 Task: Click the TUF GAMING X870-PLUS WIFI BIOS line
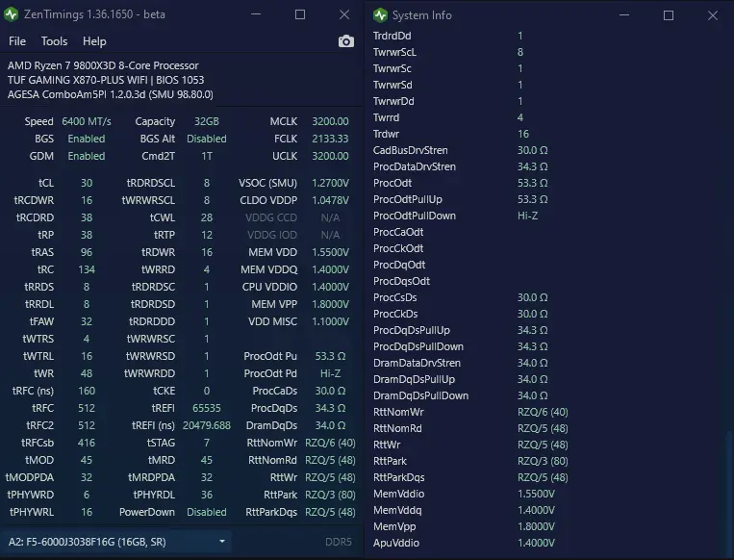tap(106, 80)
